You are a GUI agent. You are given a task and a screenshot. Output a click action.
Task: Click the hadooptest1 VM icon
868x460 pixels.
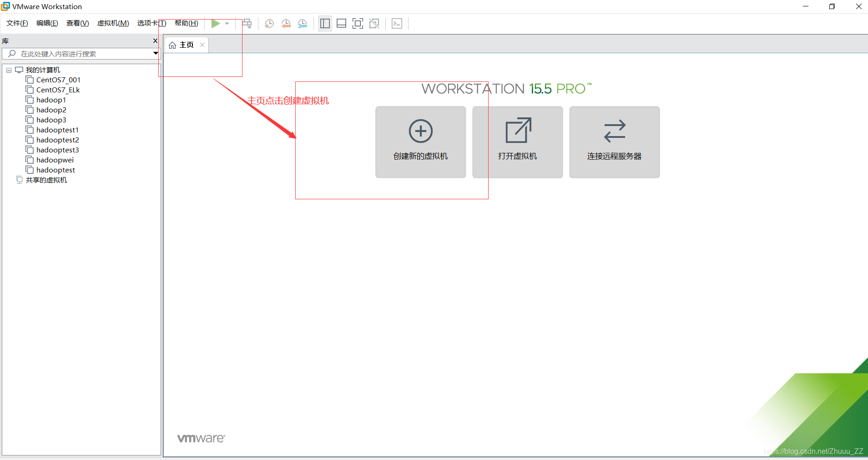[30, 130]
